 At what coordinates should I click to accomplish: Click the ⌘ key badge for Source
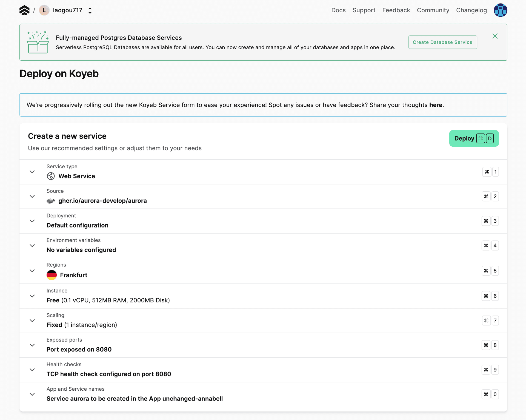[x=486, y=196]
